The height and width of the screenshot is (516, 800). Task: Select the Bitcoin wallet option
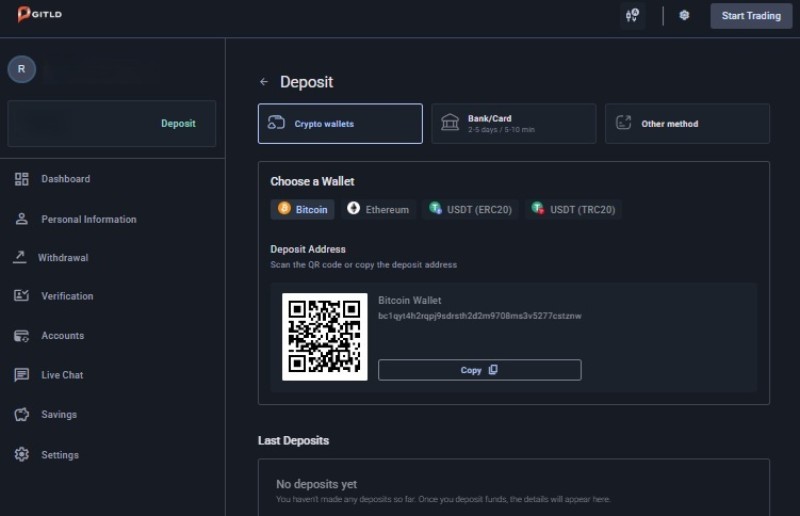click(303, 210)
